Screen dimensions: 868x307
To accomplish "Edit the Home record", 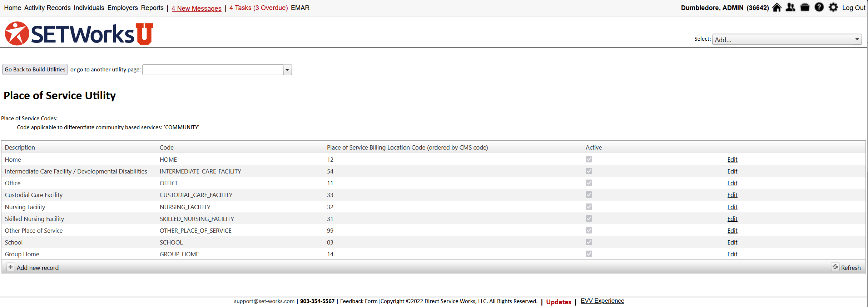I will pos(732,160).
